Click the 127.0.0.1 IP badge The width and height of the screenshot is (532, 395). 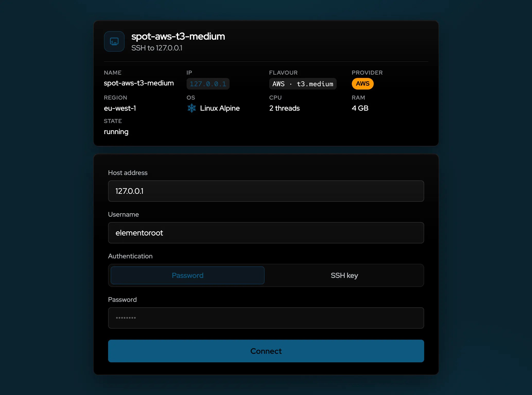coord(208,84)
